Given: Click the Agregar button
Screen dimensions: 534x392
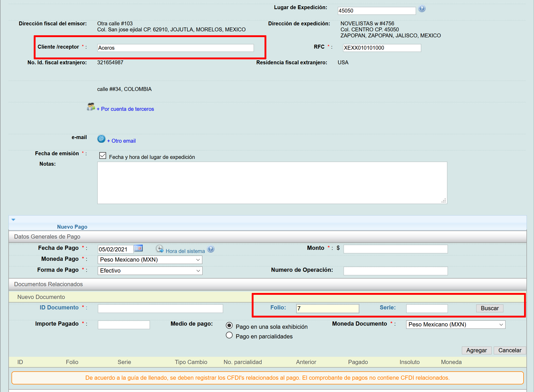Looking at the screenshot, I should click(476, 350).
